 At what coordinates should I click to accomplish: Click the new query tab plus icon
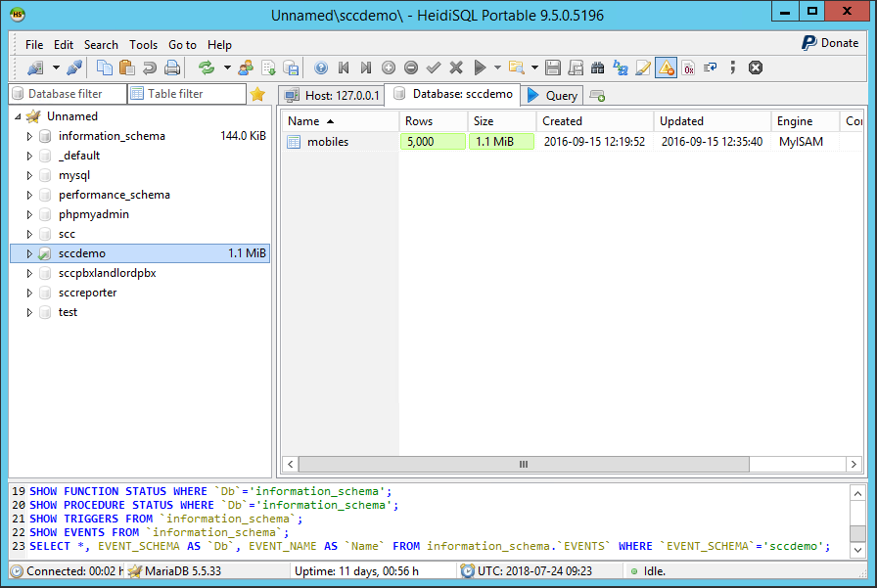(597, 96)
